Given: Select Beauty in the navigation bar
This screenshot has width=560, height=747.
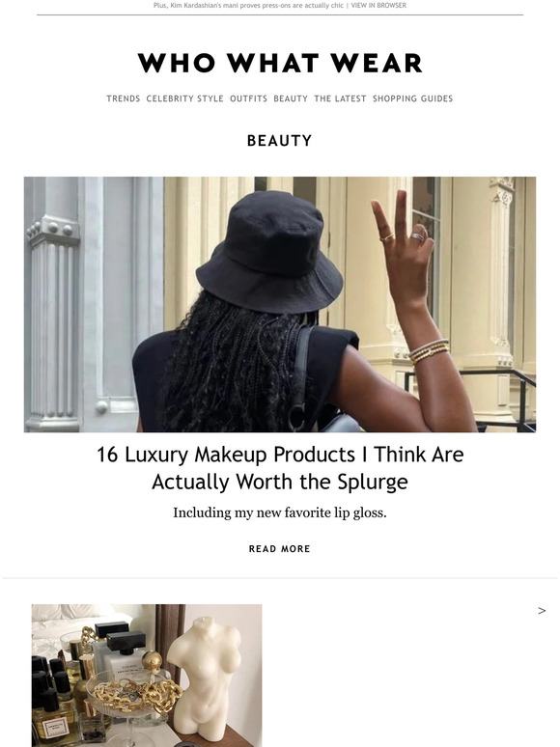Looking at the screenshot, I should [291, 98].
